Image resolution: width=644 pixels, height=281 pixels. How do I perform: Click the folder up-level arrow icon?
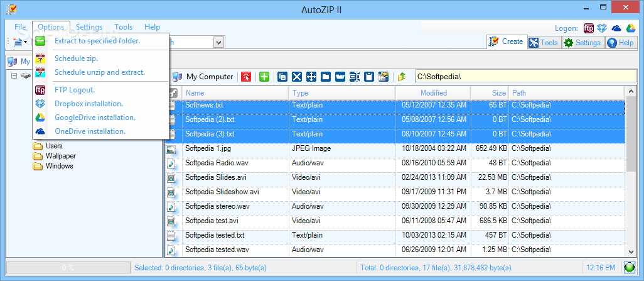(402, 77)
